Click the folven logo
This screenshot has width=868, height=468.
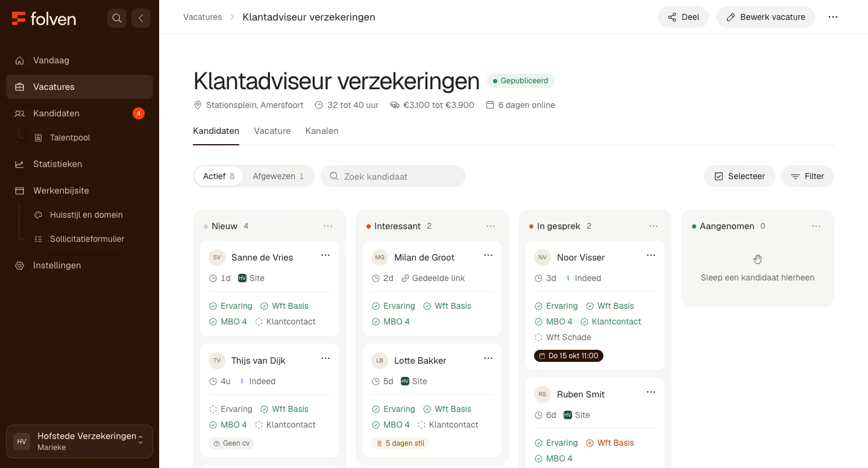point(44,18)
